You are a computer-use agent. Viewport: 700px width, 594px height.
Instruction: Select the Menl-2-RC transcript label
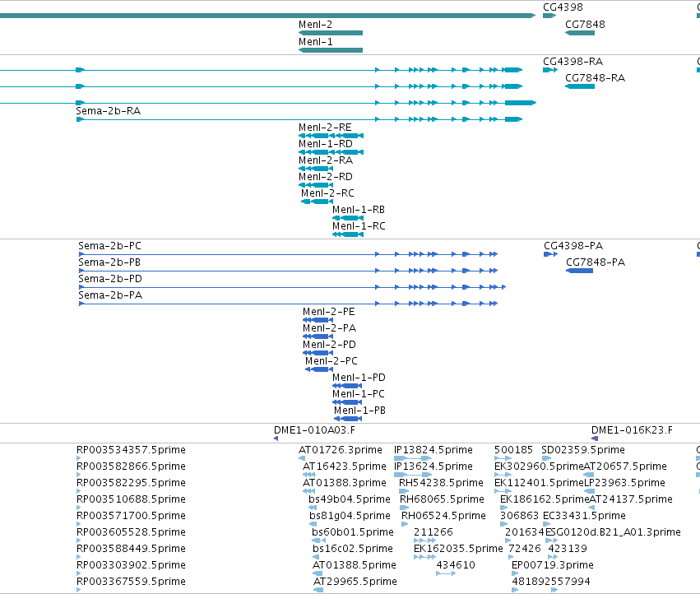[x=327, y=193]
